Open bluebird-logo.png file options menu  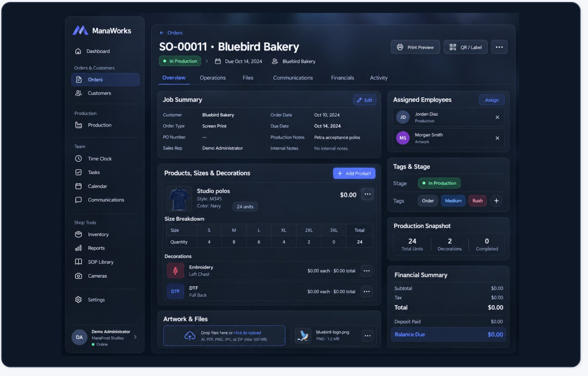pos(367,336)
